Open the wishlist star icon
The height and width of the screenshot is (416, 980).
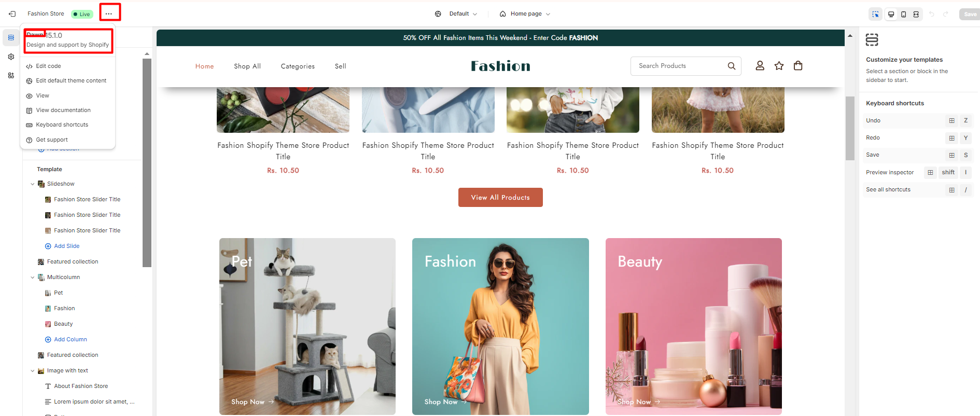point(779,65)
